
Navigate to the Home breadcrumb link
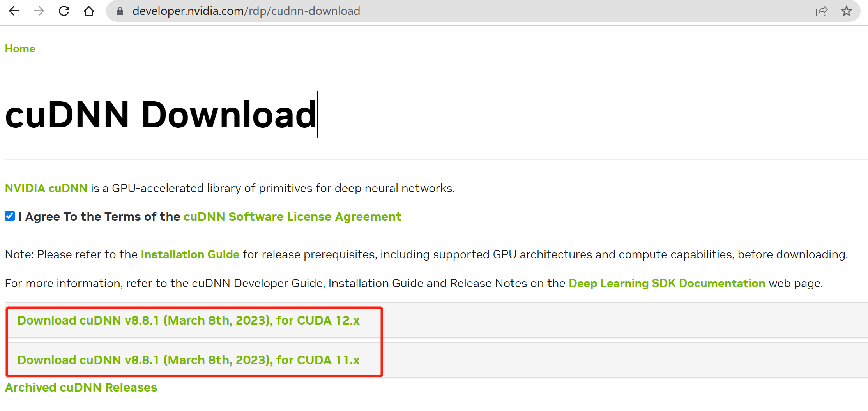tap(20, 49)
